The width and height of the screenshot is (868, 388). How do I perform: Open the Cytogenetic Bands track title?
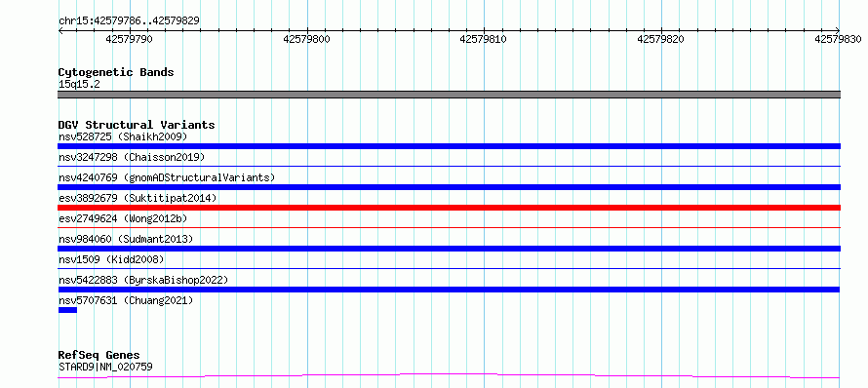point(116,72)
